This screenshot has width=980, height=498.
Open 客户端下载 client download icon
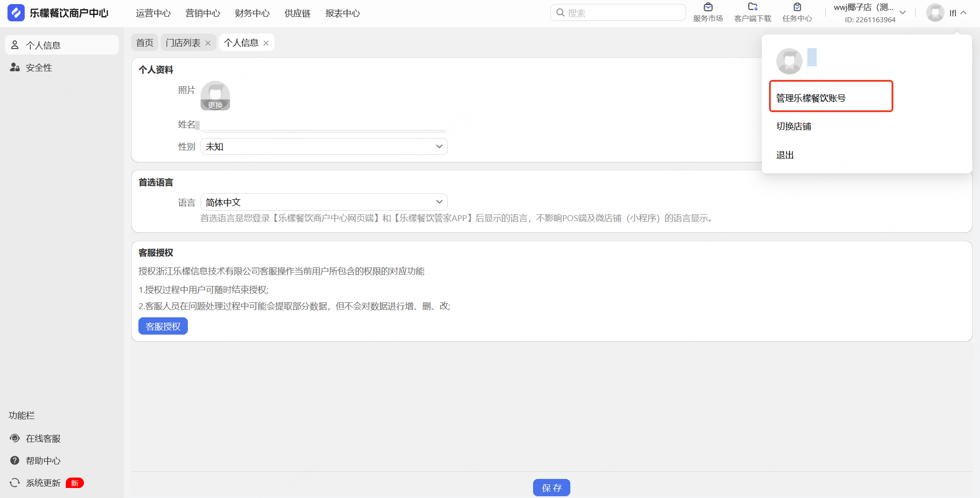(x=753, y=8)
